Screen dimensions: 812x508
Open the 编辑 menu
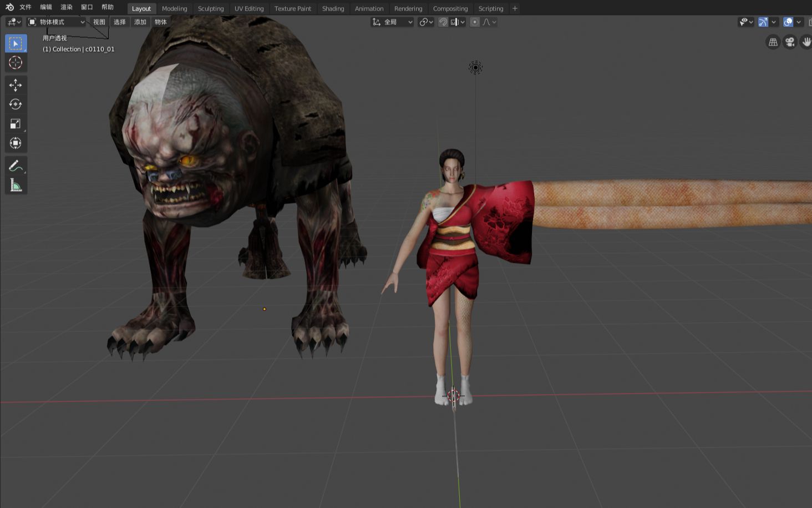(46, 7)
